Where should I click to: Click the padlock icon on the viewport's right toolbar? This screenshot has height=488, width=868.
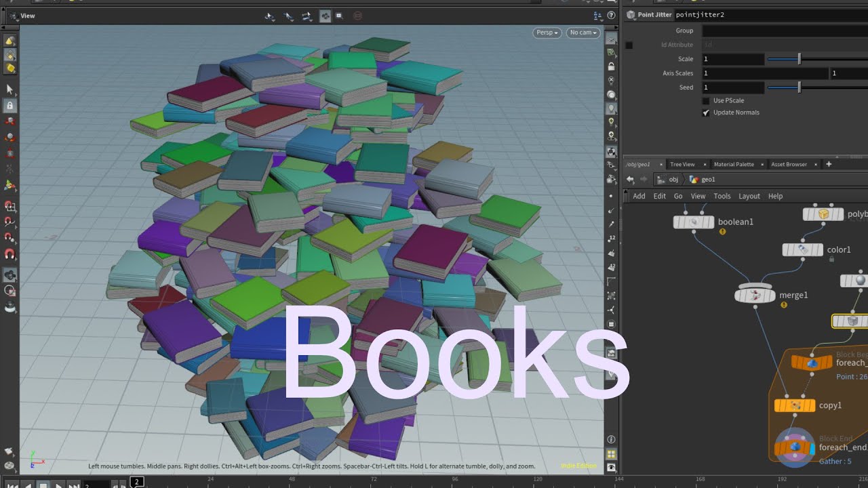coord(612,66)
